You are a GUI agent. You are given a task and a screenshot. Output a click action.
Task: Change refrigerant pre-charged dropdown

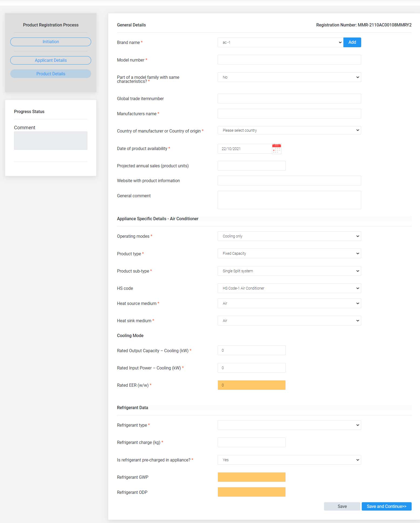click(289, 460)
